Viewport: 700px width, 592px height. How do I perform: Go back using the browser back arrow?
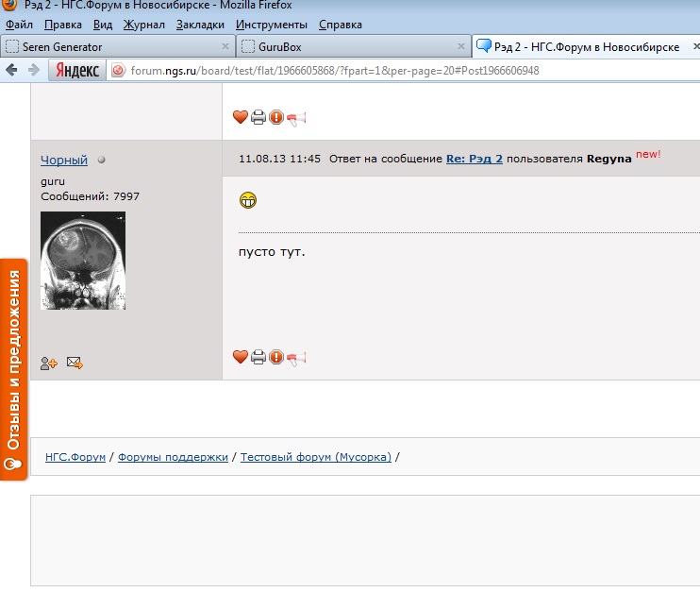[11, 70]
